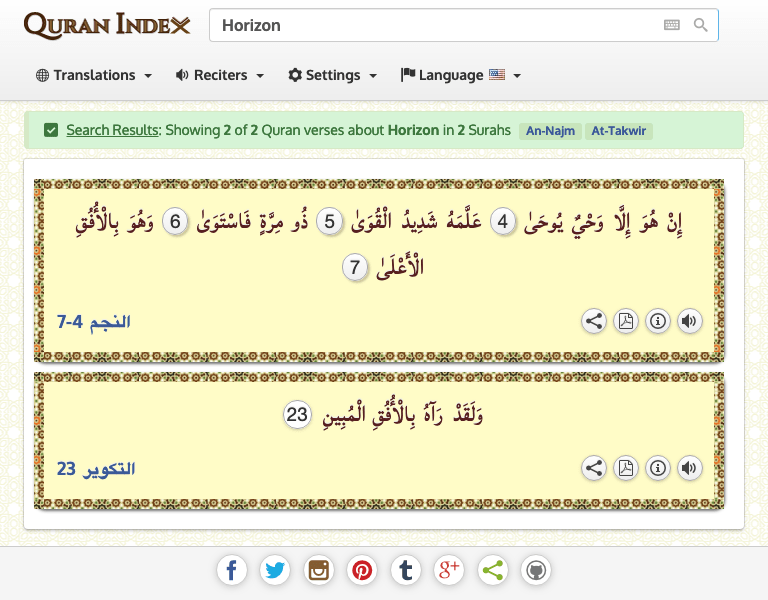Show info for An-Najm verses
This screenshot has height=600, width=768.
point(657,321)
